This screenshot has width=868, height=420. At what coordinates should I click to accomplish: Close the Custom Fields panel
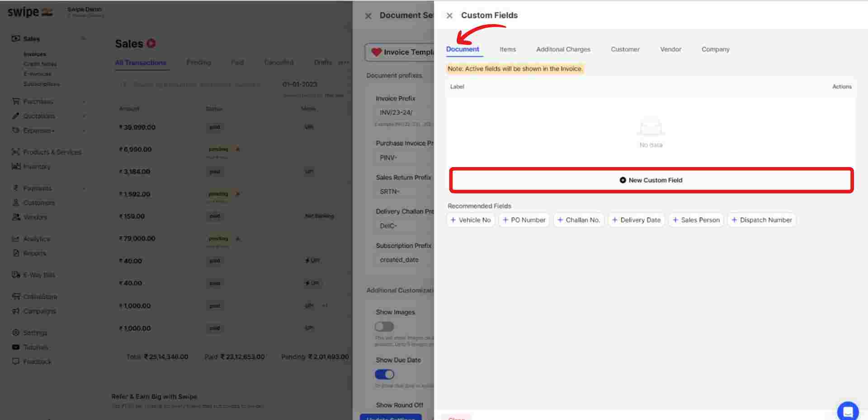coord(449,16)
